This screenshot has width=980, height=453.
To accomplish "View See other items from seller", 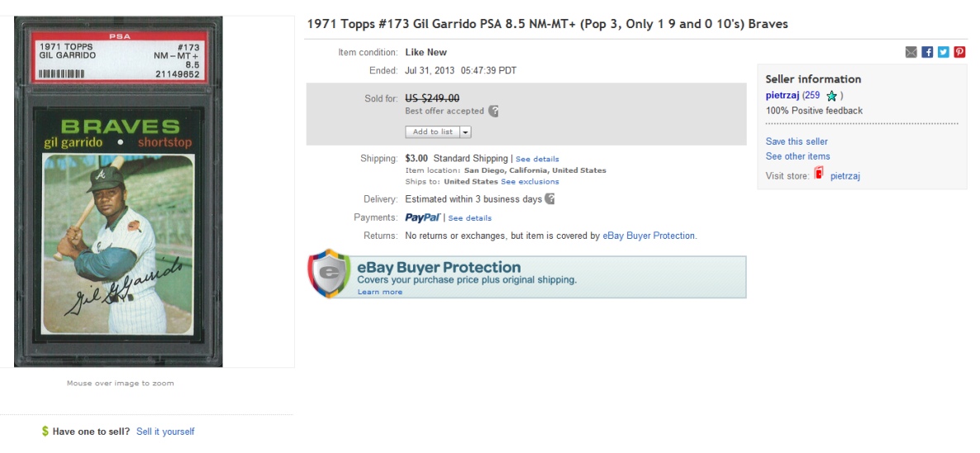I will (797, 156).
